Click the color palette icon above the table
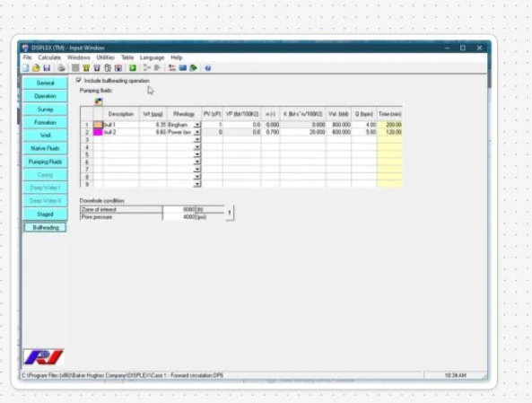Screen dimensions: 532x403 (99, 101)
